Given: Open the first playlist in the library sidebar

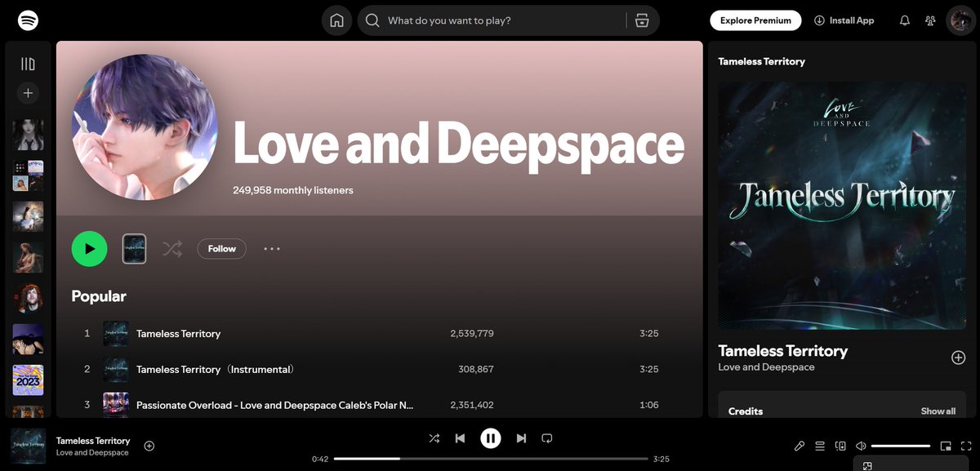Looking at the screenshot, I should 28,135.
